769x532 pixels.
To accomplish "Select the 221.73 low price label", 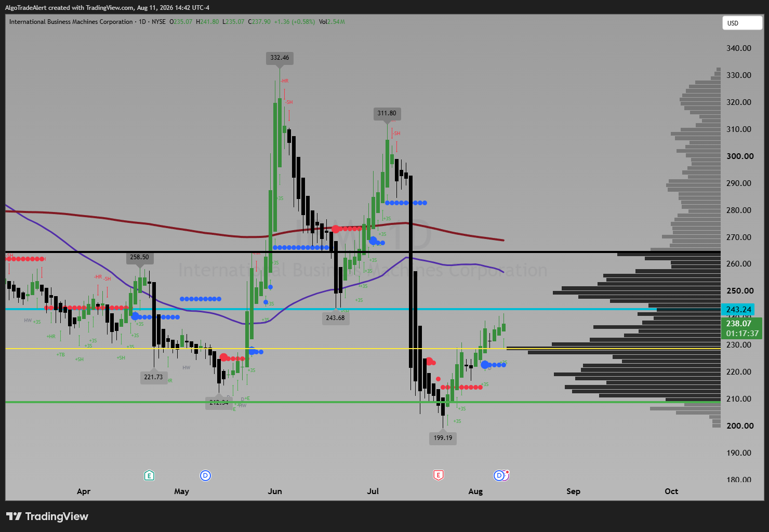I will pos(153,377).
